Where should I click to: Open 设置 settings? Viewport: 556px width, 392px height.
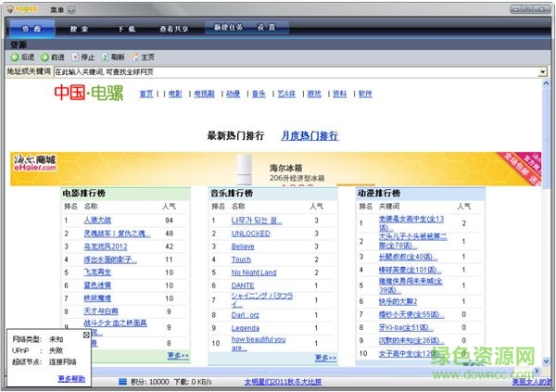pyautogui.click(x=266, y=28)
